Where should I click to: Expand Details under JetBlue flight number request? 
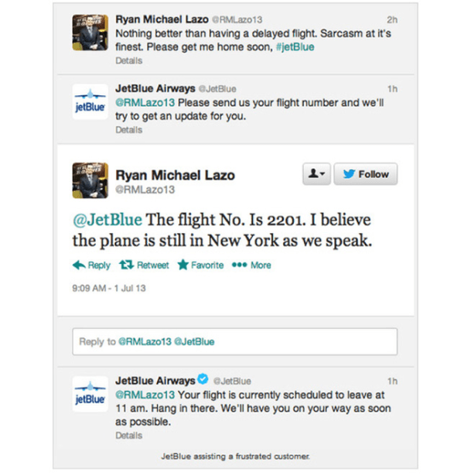click(x=129, y=130)
